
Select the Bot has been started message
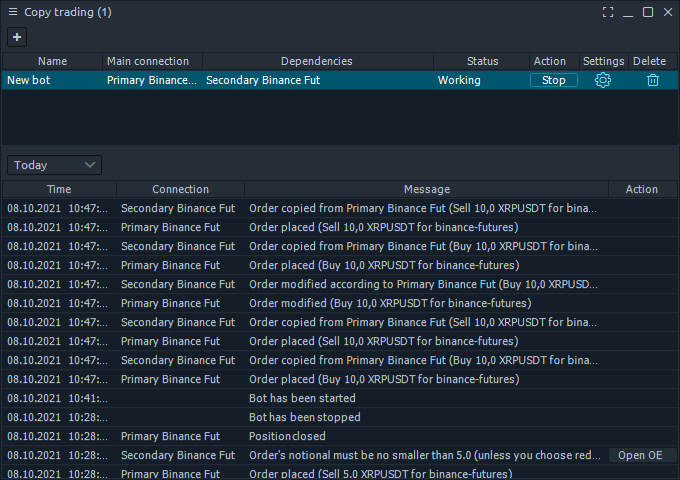tap(302, 398)
